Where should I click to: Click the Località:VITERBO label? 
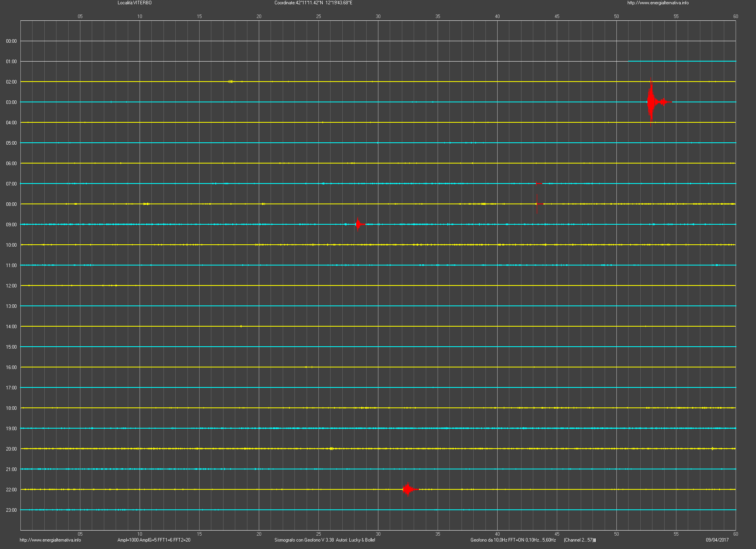point(134,3)
